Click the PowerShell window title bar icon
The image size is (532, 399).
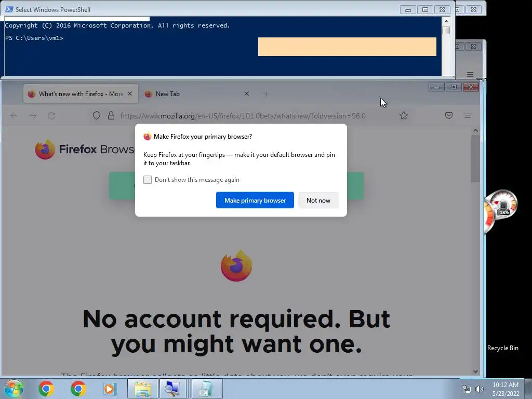click(x=9, y=9)
